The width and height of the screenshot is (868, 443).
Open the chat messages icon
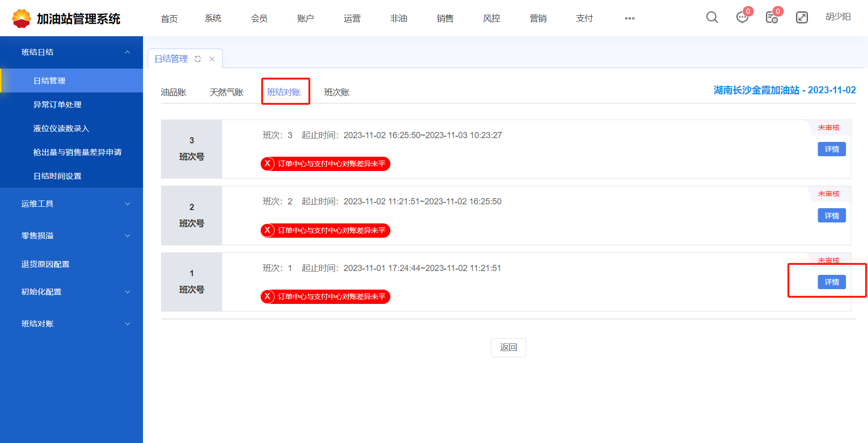pos(742,18)
